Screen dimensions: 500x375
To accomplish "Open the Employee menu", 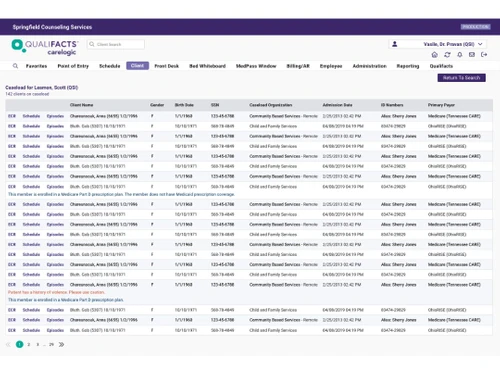I will tap(331, 66).
